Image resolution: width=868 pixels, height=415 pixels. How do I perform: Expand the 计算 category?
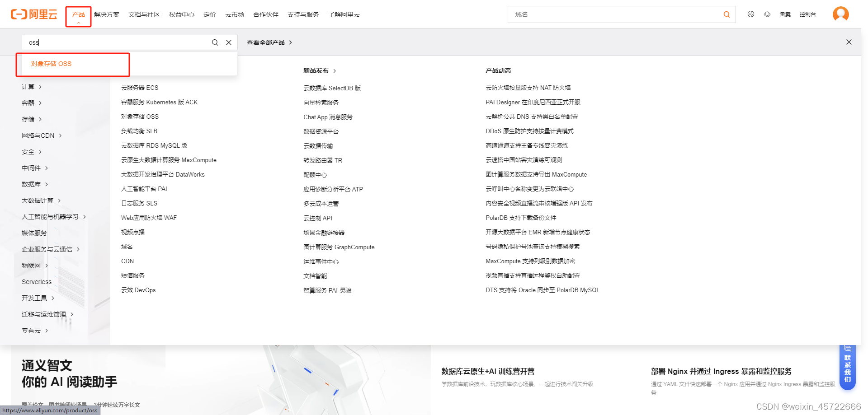tap(32, 87)
